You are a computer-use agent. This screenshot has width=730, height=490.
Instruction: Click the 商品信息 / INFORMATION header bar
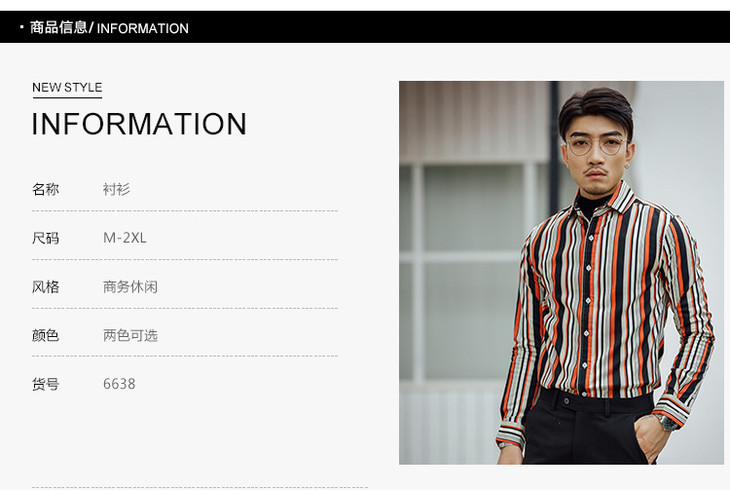(x=365, y=27)
